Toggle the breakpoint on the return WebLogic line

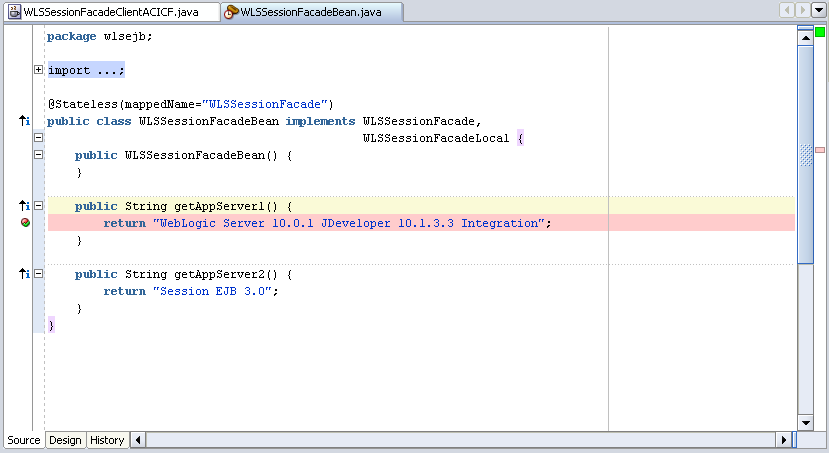click(x=25, y=223)
